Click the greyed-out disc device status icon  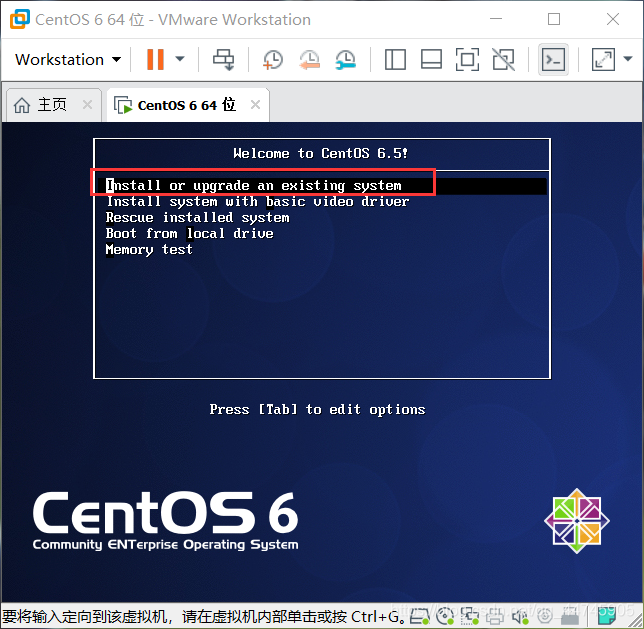click(545, 616)
